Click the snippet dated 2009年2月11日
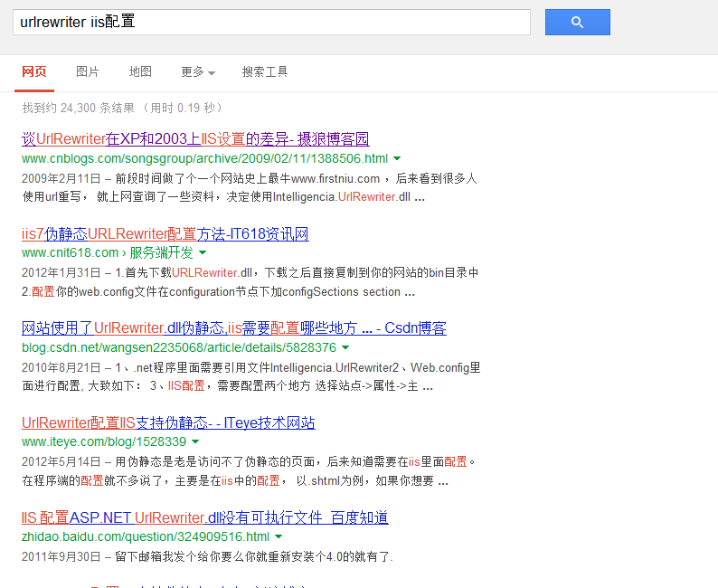The height and width of the screenshot is (588, 718). (250, 188)
